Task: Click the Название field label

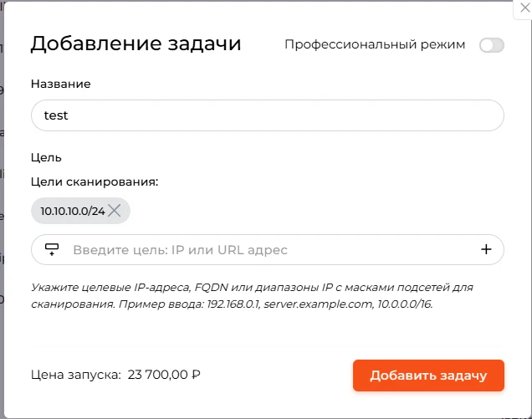Action: point(61,84)
